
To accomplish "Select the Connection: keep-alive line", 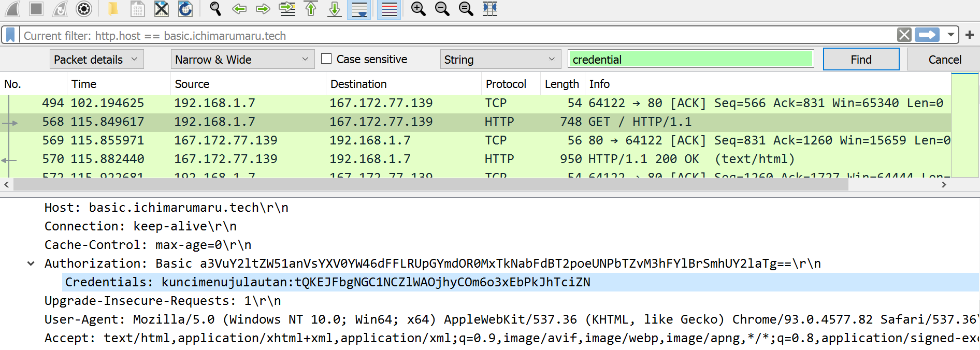I will pyautogui.click(x=140, y=226).
